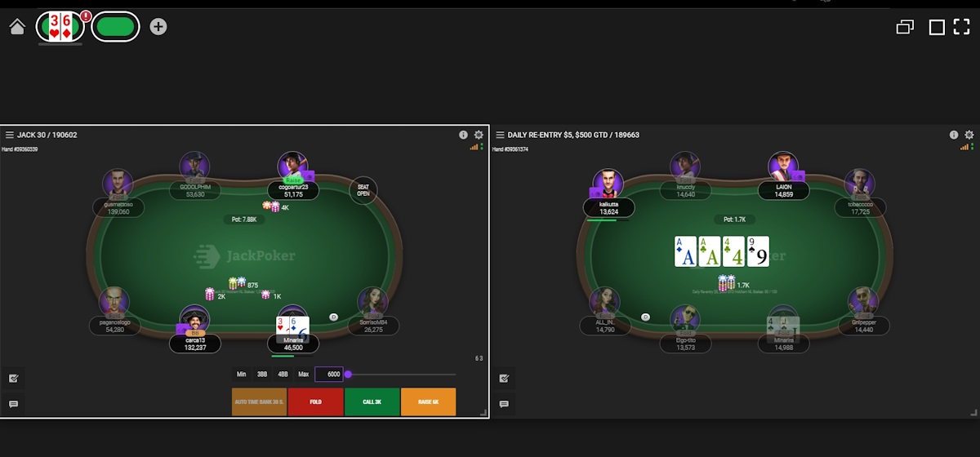This screenshot has width=980, height=457.
Task: Show info for DAILY RE-ENTRY table
Action: pos(953,135)
